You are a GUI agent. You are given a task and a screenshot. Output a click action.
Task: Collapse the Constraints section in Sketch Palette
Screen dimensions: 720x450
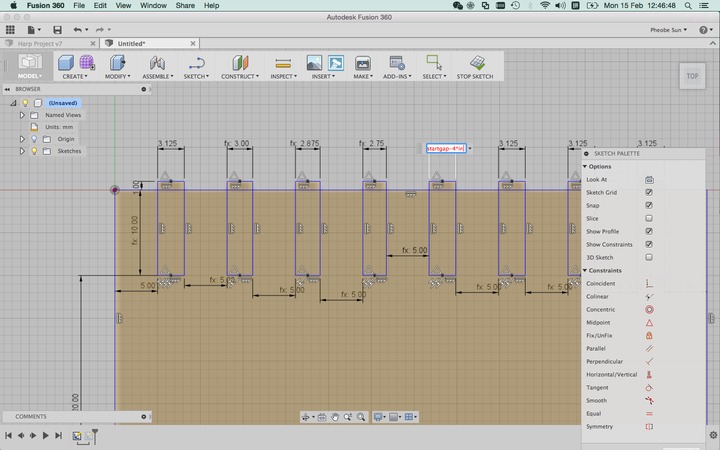click(x=585, y=270)
